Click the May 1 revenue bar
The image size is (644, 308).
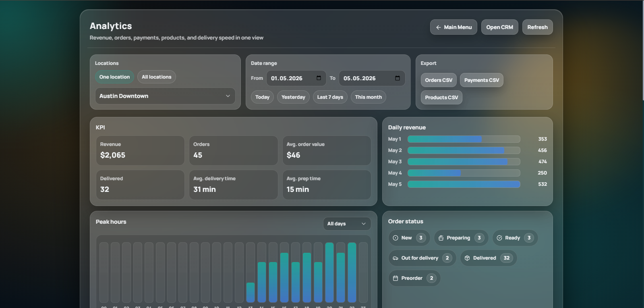(464, 139)
